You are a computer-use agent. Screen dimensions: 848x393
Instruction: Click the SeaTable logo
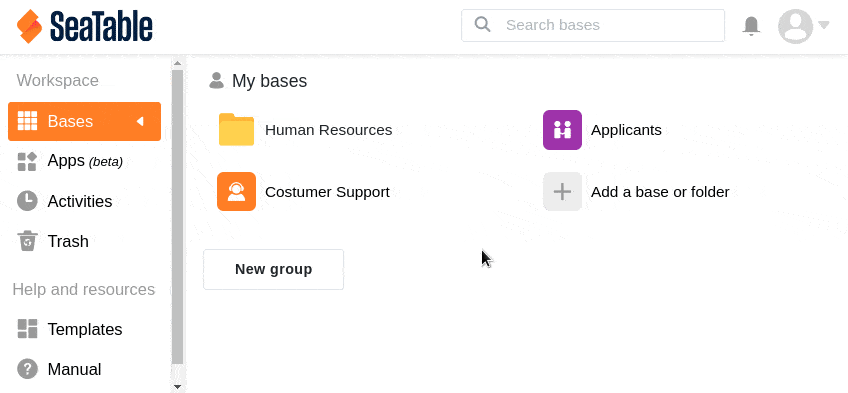tap(85, 26)
